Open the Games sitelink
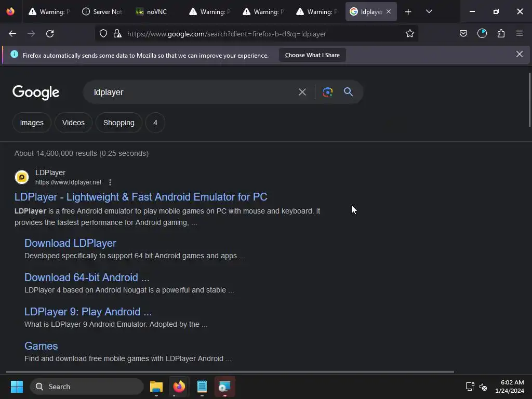This screenshot has width=532, height=399. coord(41,346)
